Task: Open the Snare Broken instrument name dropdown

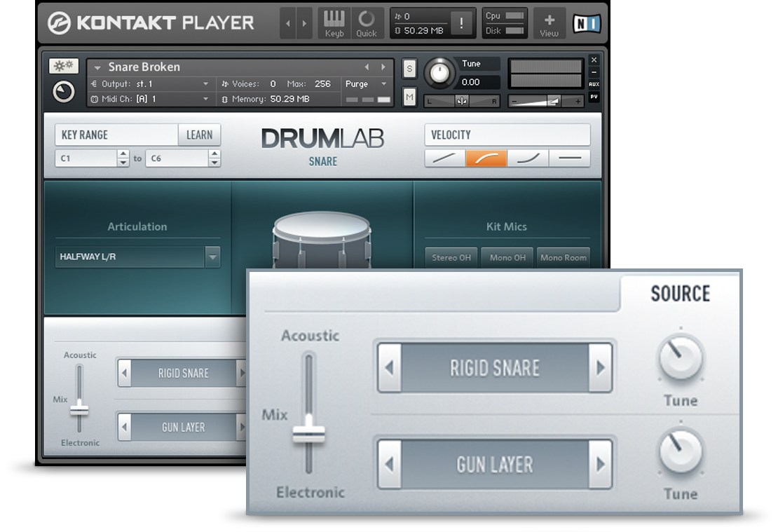Action: pos(97,67)
